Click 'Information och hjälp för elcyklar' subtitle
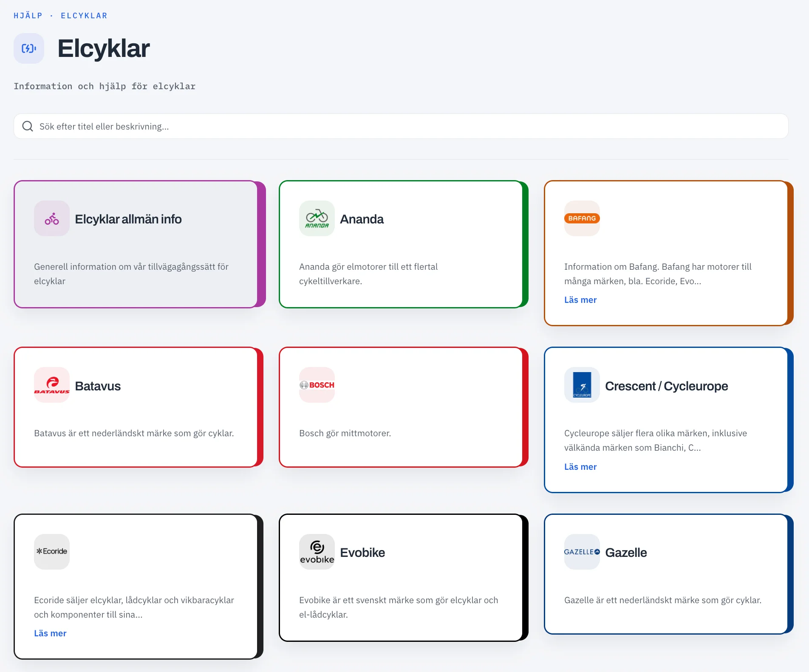 click(105, 86)
